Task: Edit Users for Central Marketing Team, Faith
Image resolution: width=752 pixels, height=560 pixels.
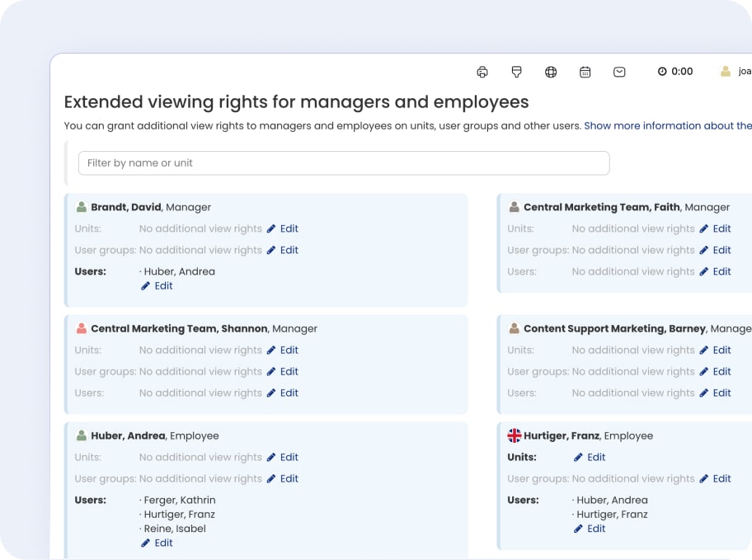Action: click(x=715, y=271)
